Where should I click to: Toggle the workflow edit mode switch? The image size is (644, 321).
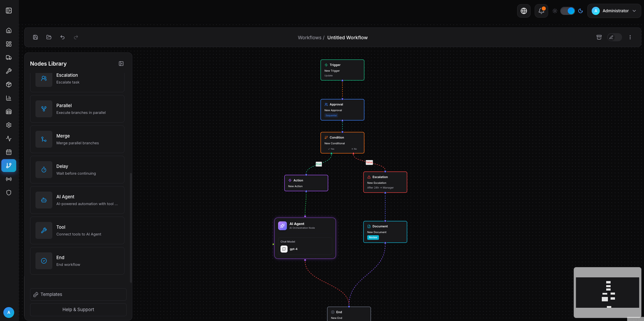click(615, 37)
